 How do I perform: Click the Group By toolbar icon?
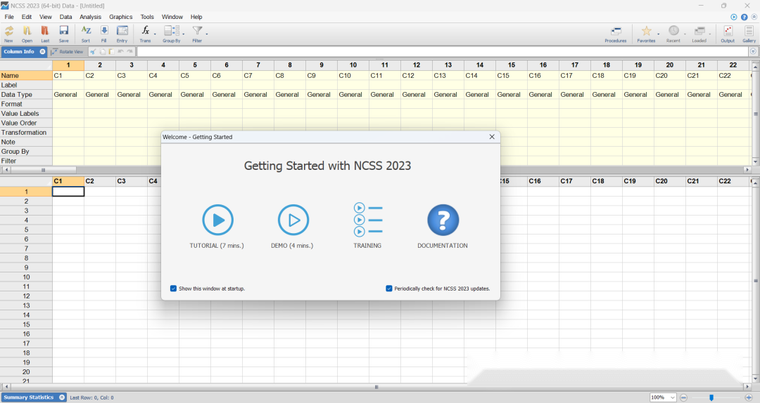171,32
